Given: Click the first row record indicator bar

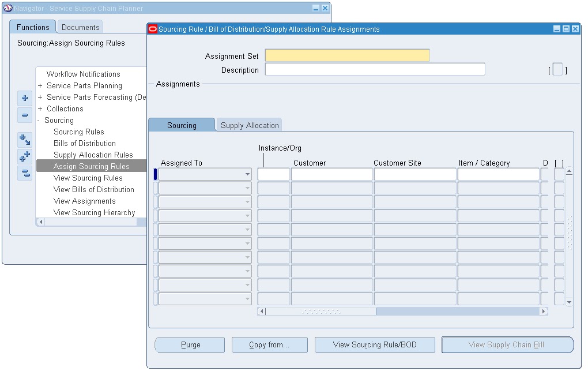Looking at the screenshot, I should tap(155, 174).
